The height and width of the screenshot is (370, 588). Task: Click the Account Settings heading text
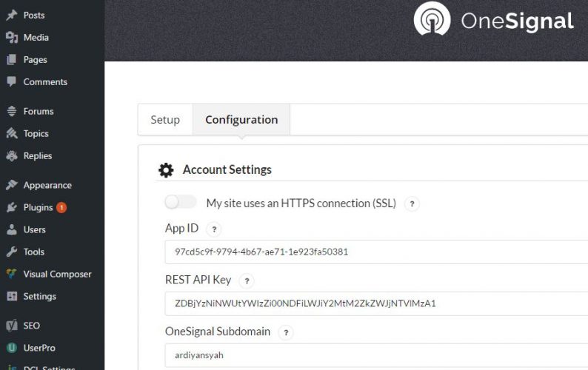pos(227,169)
